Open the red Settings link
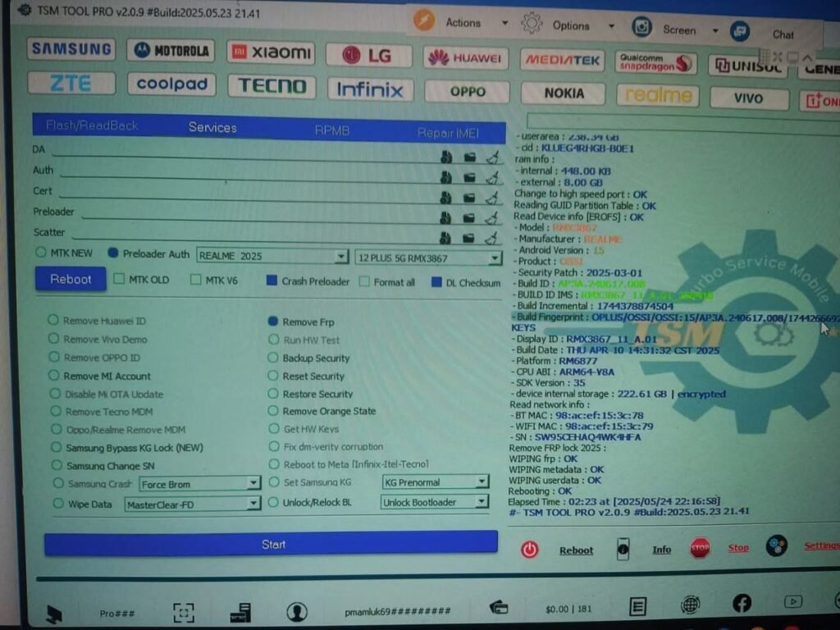This screenshot has height=630, width=840. click(821, 546)
